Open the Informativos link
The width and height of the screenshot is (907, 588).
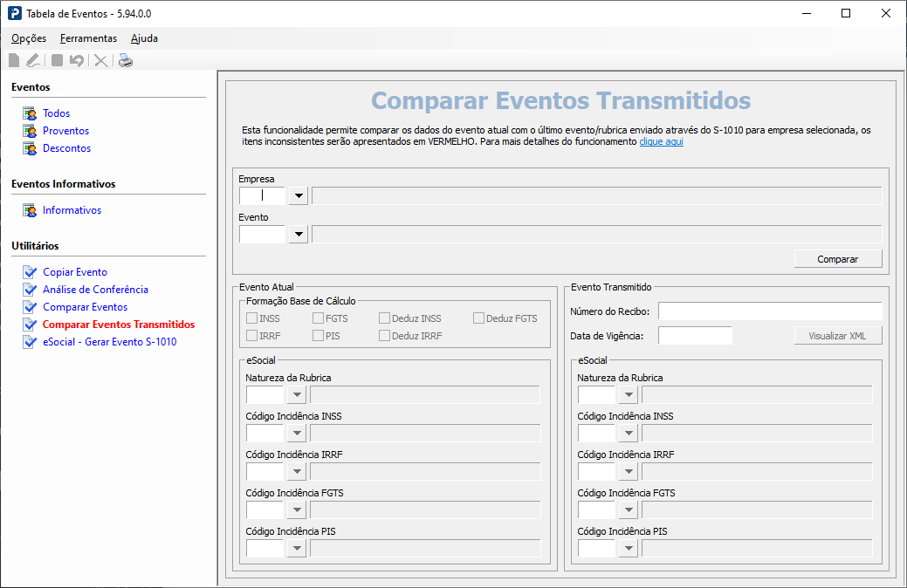(72, 210)
